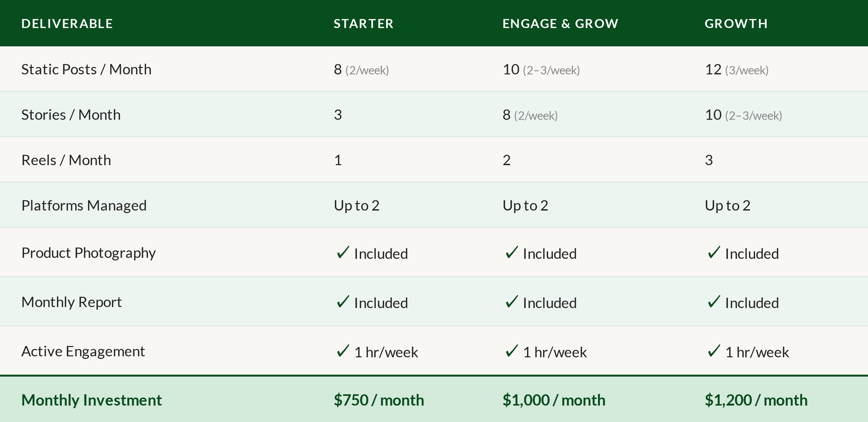
Task: Click the Starter Product Photography checkmark
Action: point(343,253)
